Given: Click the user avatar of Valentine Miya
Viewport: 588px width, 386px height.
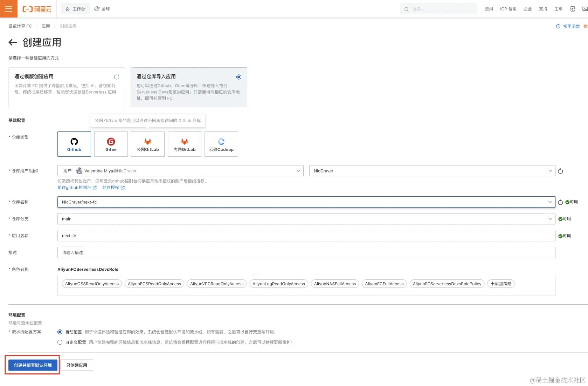Looking at the screenshot, I should pos(79,171).
